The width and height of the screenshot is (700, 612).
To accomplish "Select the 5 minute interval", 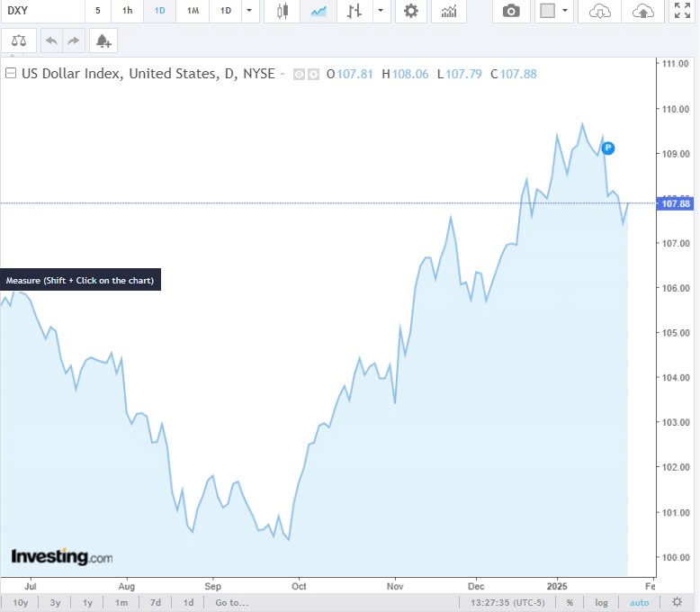I will [x=98, y=10].
